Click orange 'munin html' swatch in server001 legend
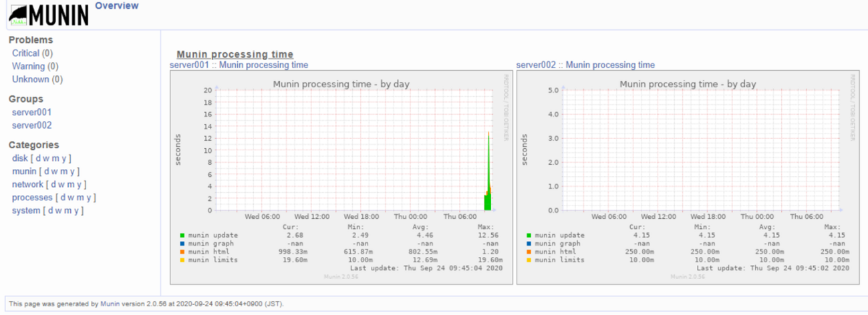The width and height of the screenshot is (868, 315). click(182, 252)
